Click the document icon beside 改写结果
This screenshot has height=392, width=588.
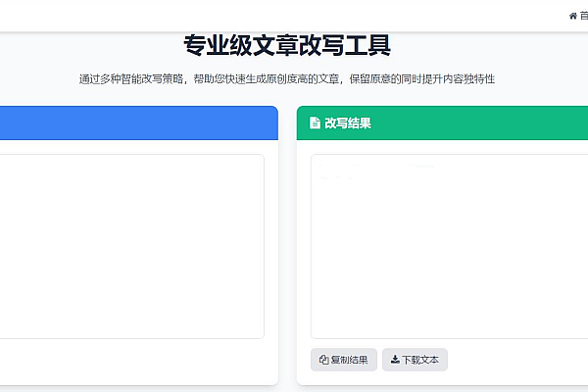315,123
